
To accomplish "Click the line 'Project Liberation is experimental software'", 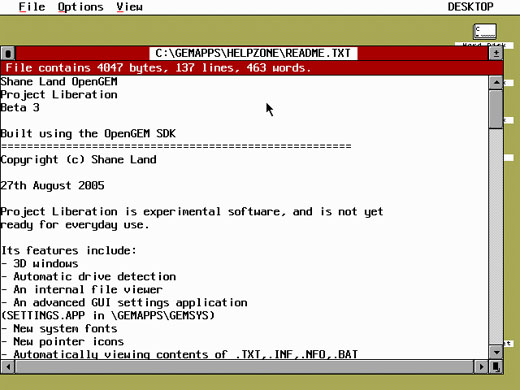I will [x=192, y=212].
